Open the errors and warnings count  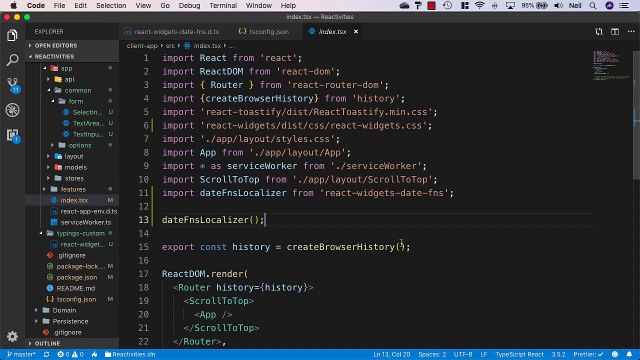coord(70,354)
